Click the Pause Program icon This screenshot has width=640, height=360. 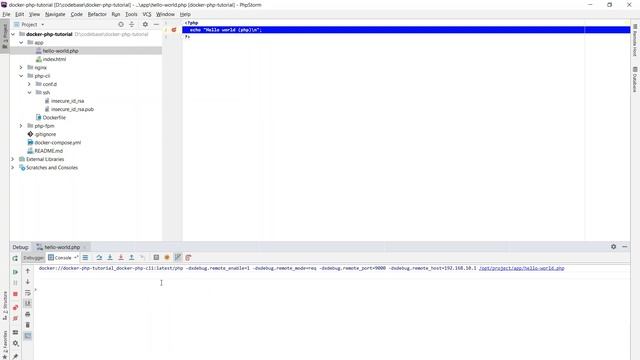(x=15, y=282)
